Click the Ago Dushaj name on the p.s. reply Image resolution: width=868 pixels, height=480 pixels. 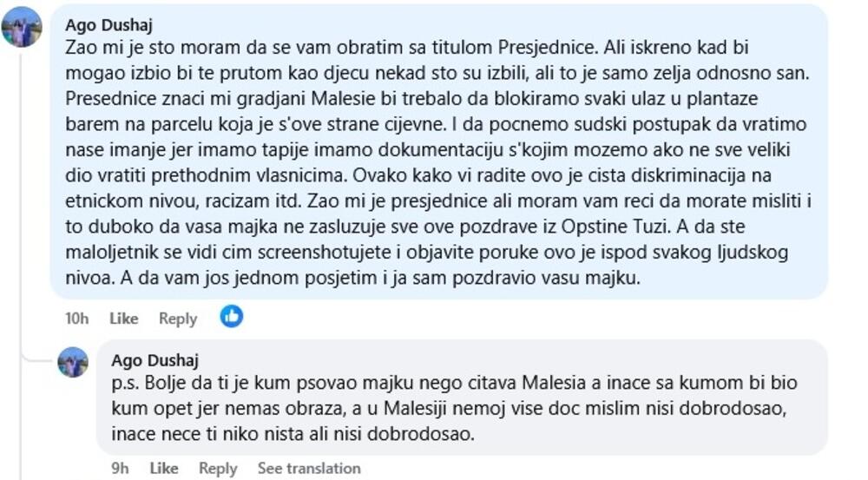tap(155, 360)
